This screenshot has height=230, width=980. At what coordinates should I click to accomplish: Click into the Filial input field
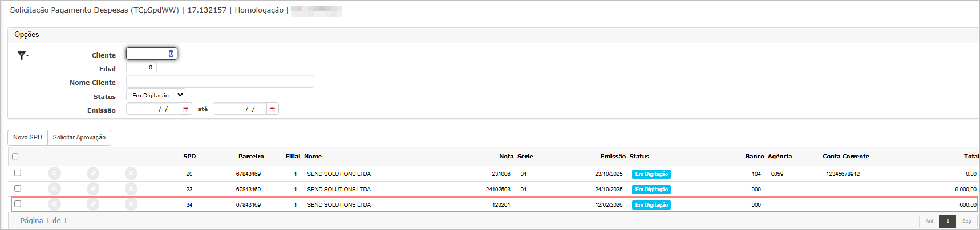[141, 68]
